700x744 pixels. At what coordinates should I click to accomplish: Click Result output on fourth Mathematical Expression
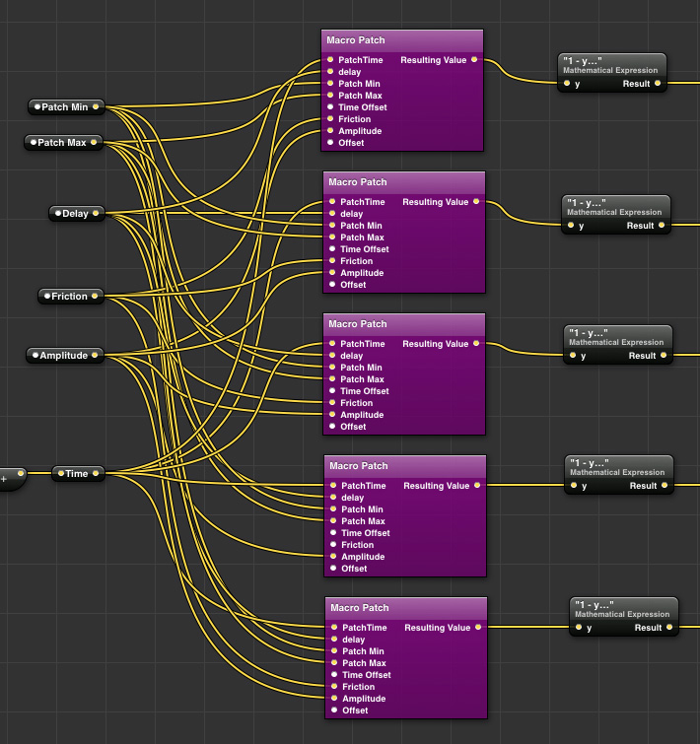pos(664,486)
